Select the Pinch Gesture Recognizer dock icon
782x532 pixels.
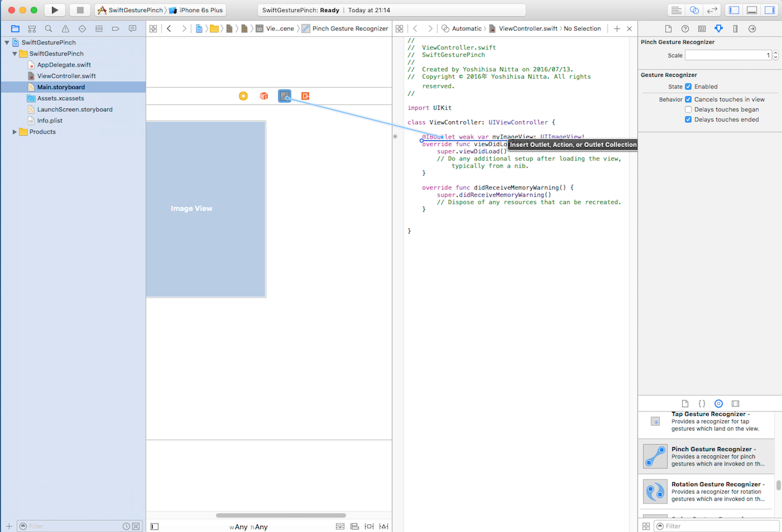pyautogui.click(x=285, y=96)
